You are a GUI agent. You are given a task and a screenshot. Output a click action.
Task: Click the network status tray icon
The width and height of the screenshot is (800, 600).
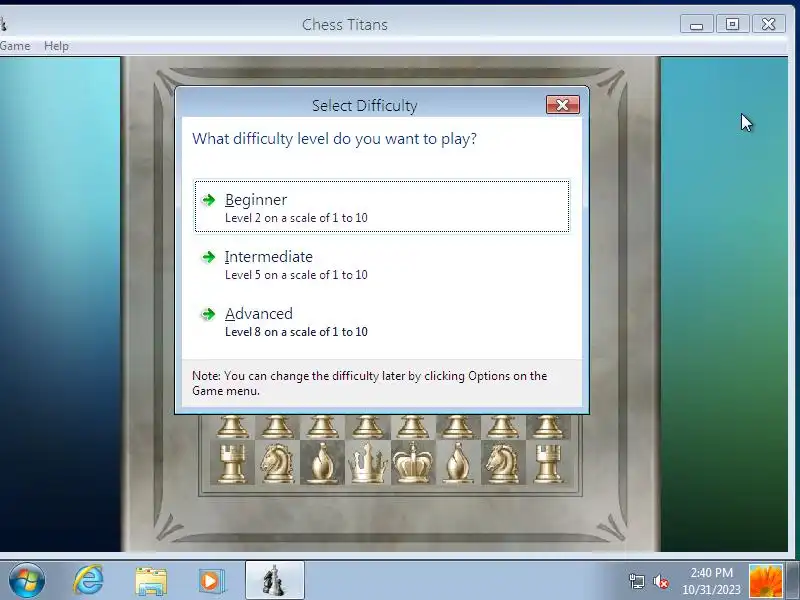(637, 581)
